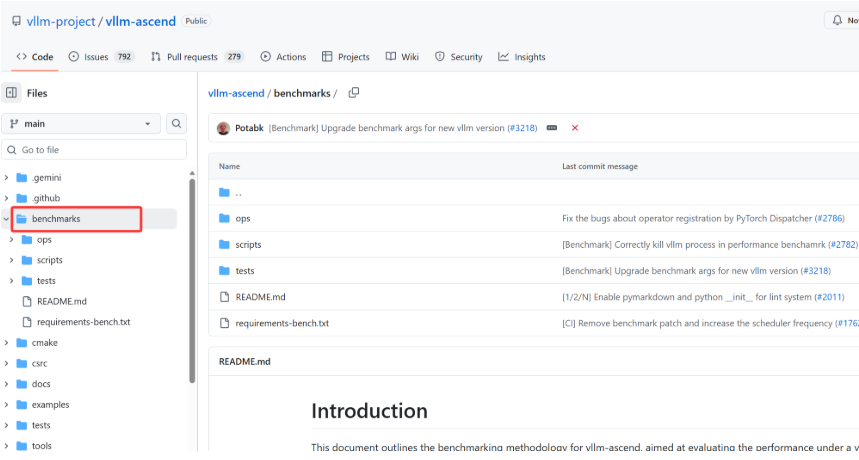Open requirements-bench.txt in the file list
Image resolution: width=859 pixels, height=460 pixels.
point(282,323)
